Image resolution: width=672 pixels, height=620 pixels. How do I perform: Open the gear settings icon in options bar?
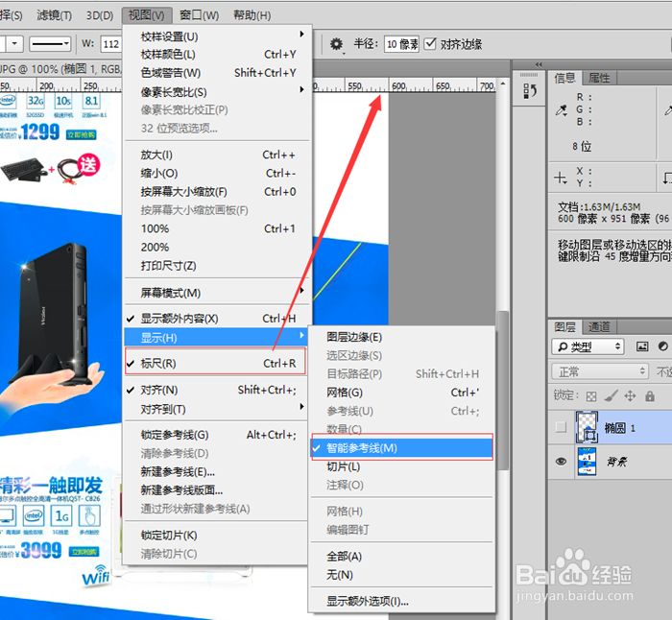tap(336, 44)
